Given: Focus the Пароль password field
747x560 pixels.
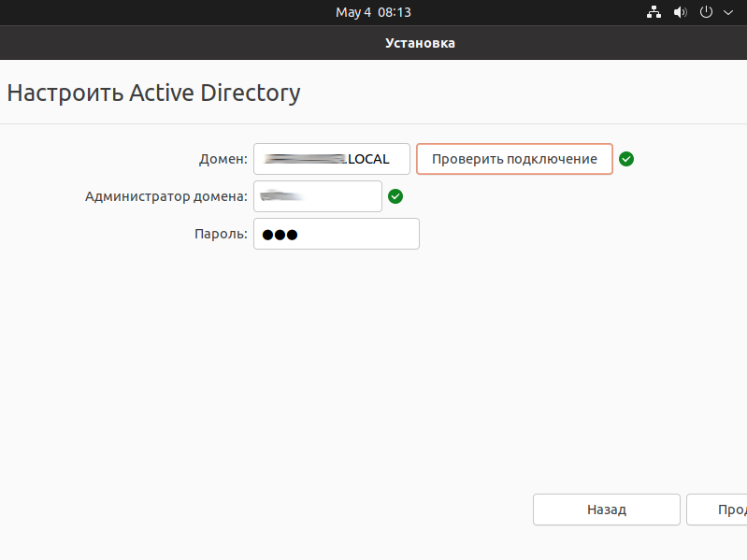Looking at the screenshot, I should click(337, 234).
